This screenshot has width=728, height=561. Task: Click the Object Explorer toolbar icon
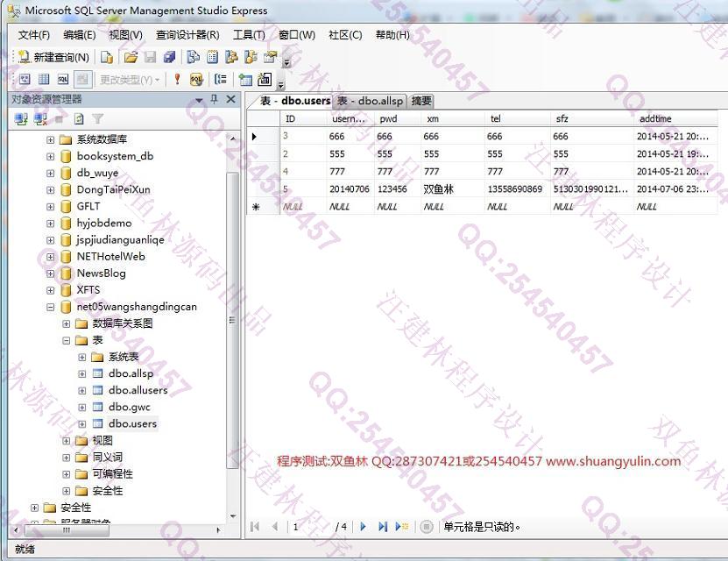231,57
